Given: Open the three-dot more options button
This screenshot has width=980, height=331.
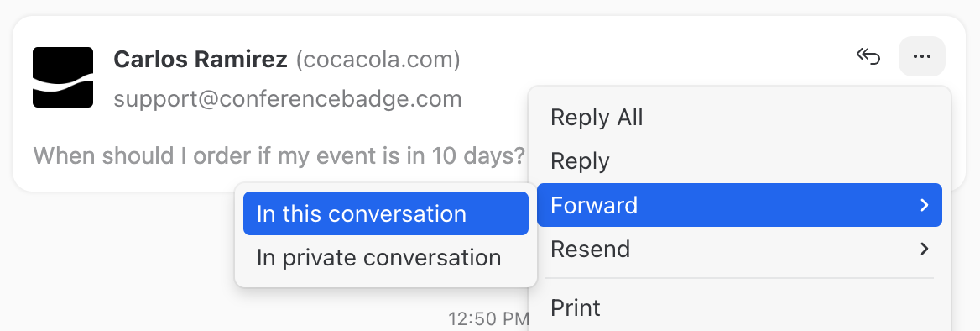Looking at the screenshot, I should coord(922,56).
